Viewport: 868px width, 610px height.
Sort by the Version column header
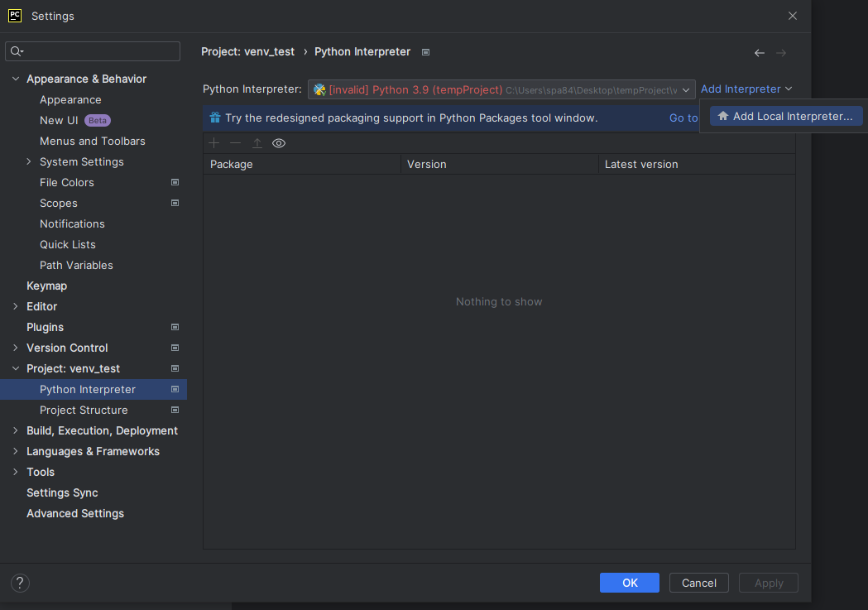499,165
